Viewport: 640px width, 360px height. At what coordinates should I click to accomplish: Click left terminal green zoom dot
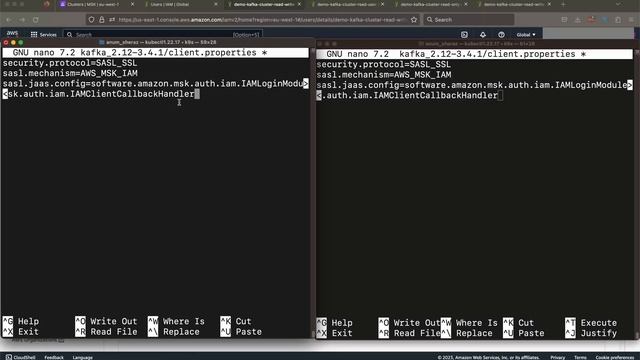click(x=21, y=42)
